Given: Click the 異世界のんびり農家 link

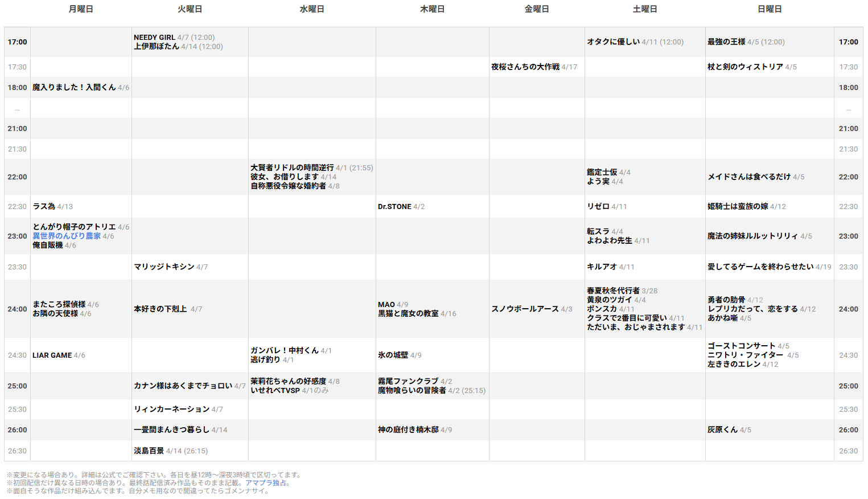Looking at the screenshot, I should coord(67,236).
